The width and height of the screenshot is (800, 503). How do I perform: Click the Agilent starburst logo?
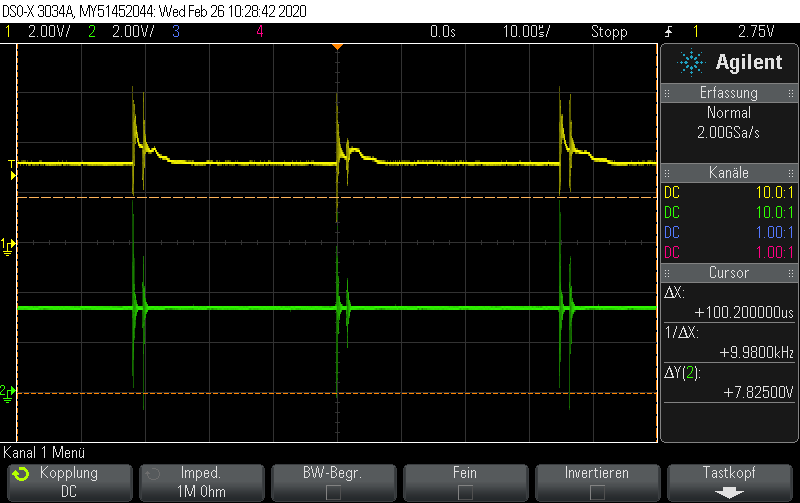coord(691,63)
